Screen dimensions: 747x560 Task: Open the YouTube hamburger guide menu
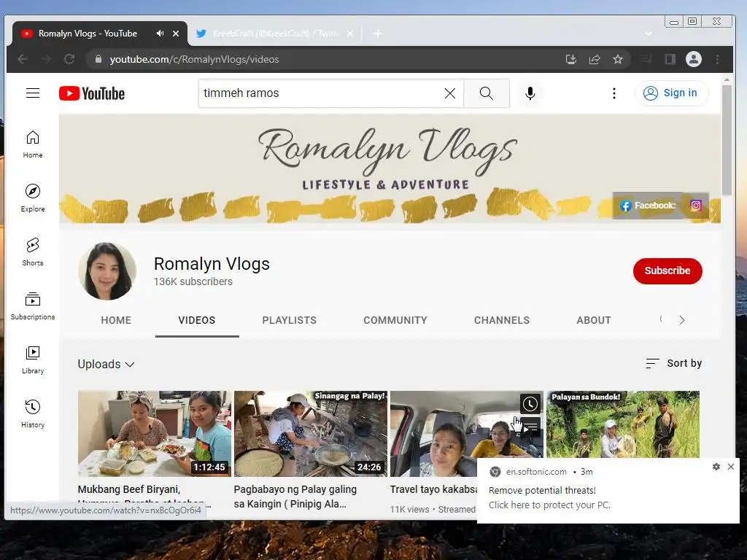32,93
